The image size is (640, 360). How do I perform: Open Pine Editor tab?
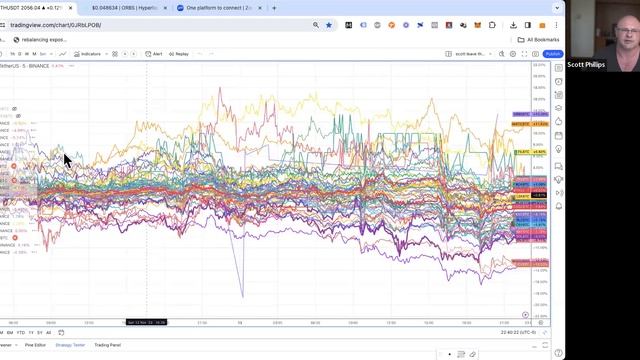coord(35,345)
